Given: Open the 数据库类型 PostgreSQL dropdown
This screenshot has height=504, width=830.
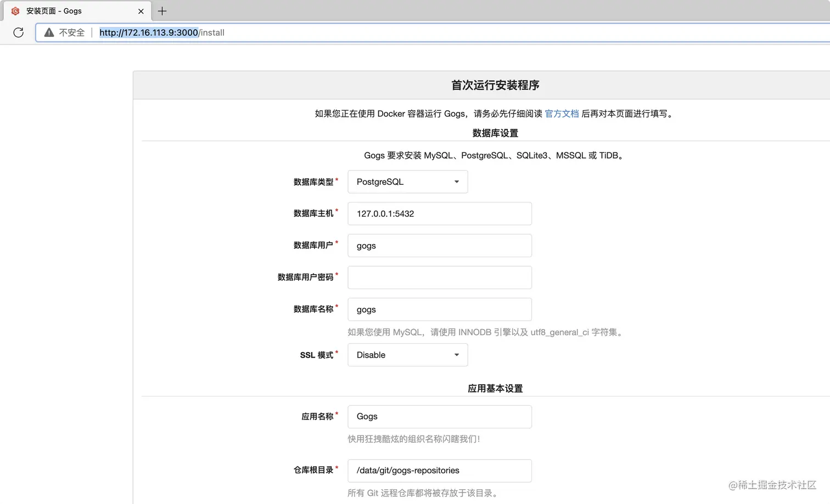Looking at the screenshot, I should 408,182.
